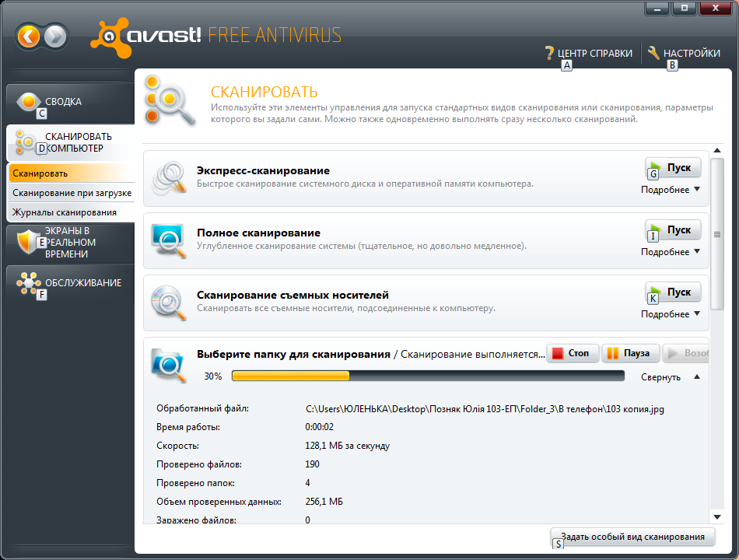Minimize the avast window
Screen dimensions: 739x560
pyautogui.click(x=657, y=8)
